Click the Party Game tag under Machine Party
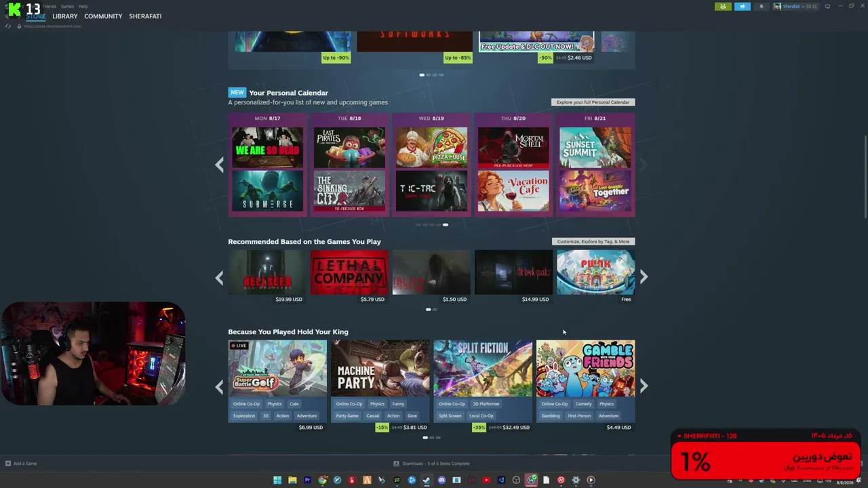Viewport: 868px width, 488px height. coord(347,415)
